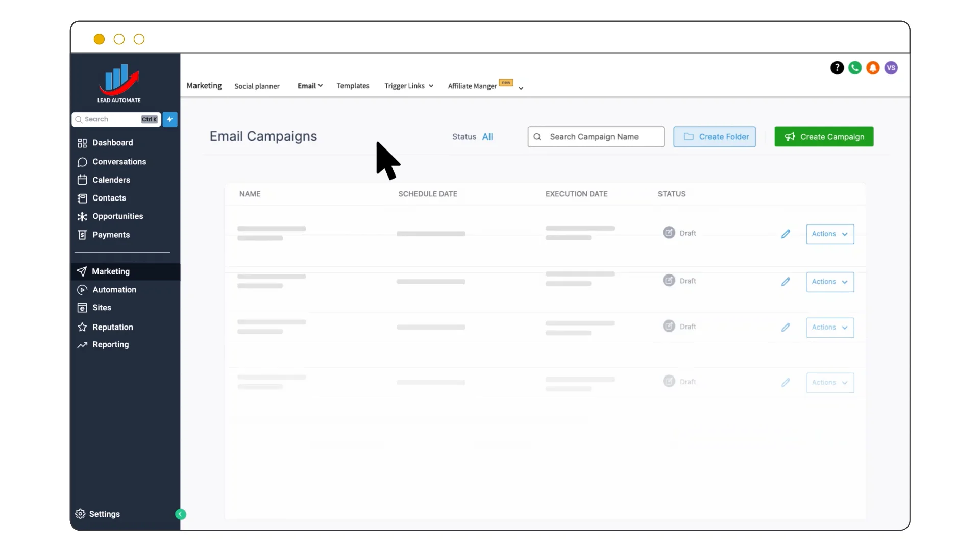Open Settings at the sidebar bottom
The image size is (980, 551).
pos(97,514)
